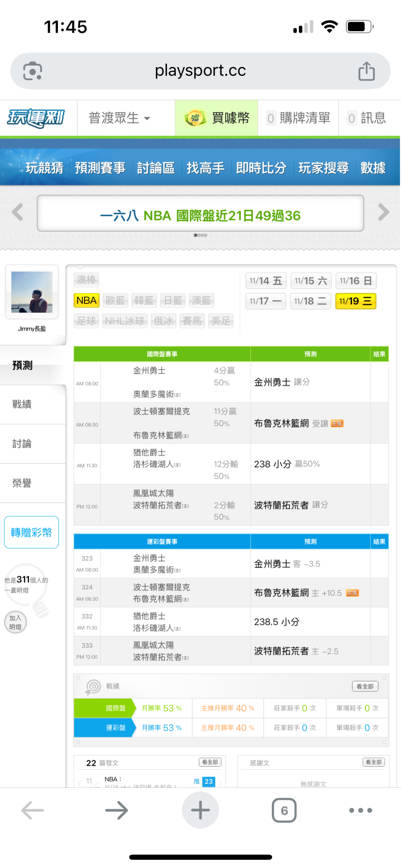Image resolution: width=401 pixels, height=868 pixels.
Task: Open the 戰績 sidebar tab
Action: pos(22,404)
